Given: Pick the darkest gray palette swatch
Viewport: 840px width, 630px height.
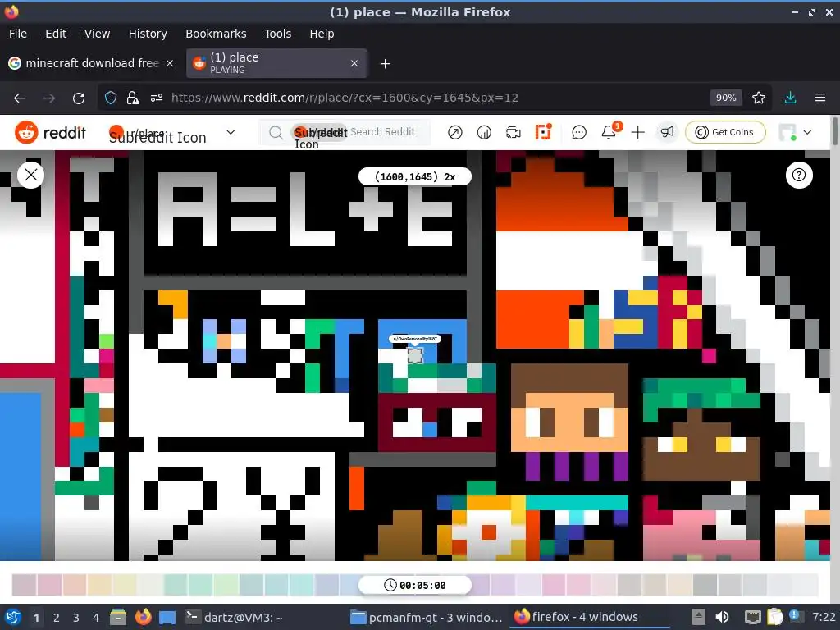Looking at the screenshot, I should (x=705, y=585).
